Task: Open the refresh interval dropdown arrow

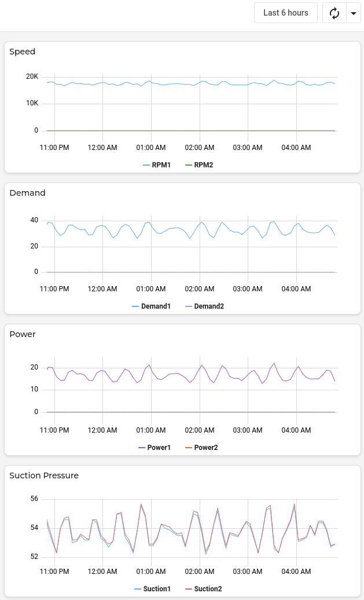Action: (353, 13)
